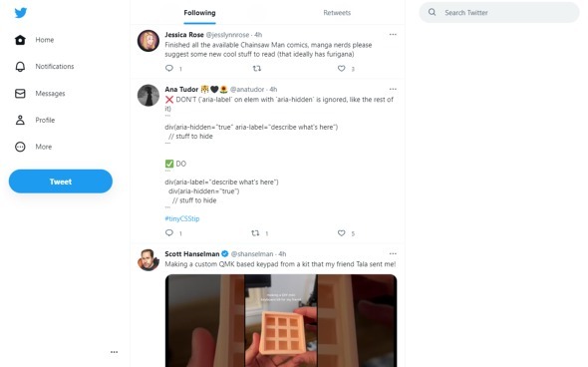Screen dimensions: 588x367
Task: Open Messages envelope in sidebar
Action: 20,93
